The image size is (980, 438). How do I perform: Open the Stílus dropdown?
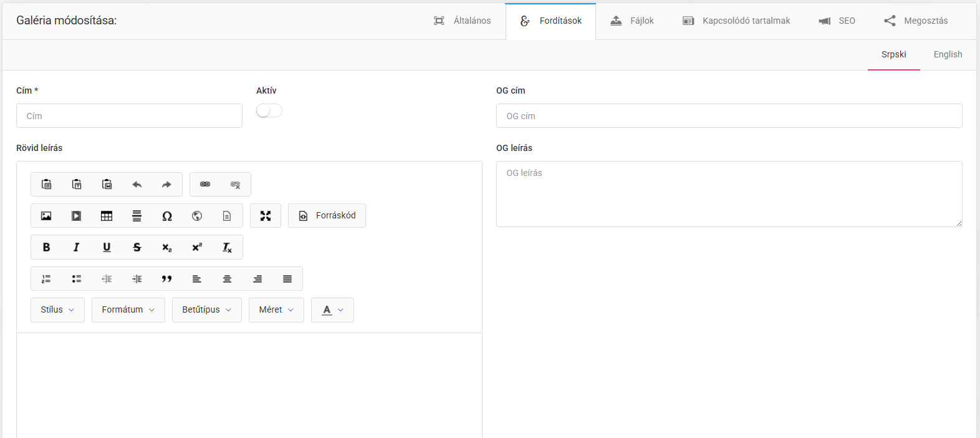pyautogui.click(x=57, y=310)
